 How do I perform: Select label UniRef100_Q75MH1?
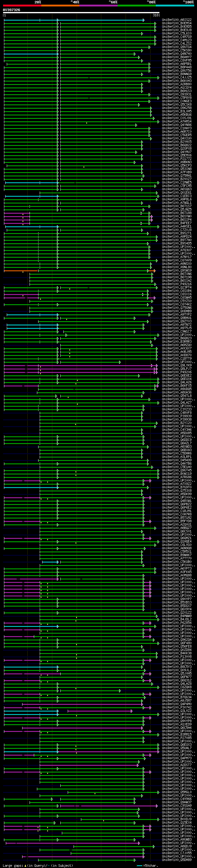[177, 176]
